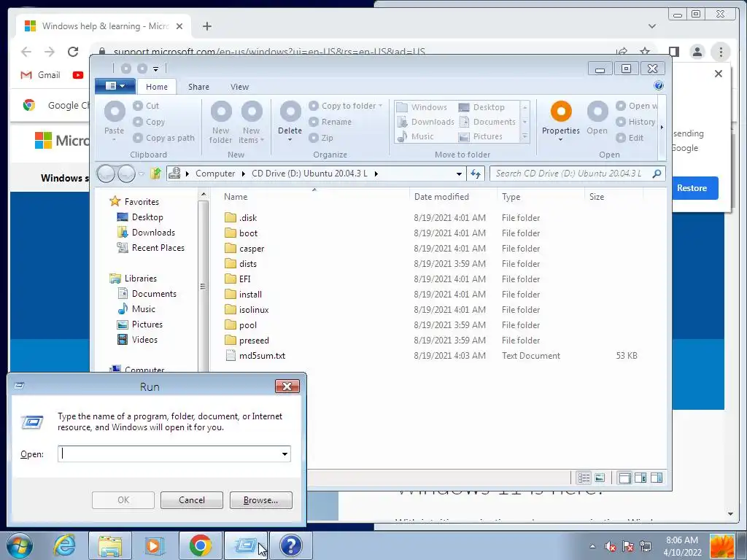Click History in the Open group
The height and width of the screenshot is (560, 747).
point(635,122)
